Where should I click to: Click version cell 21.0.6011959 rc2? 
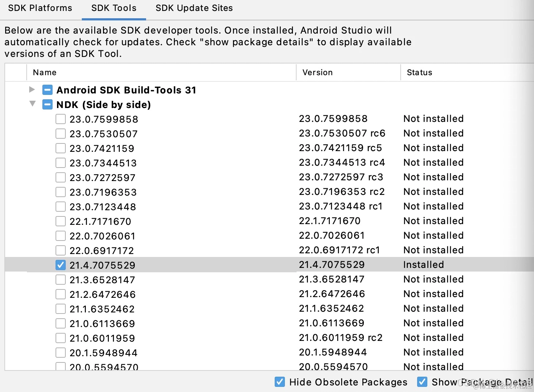coord(341,338)
